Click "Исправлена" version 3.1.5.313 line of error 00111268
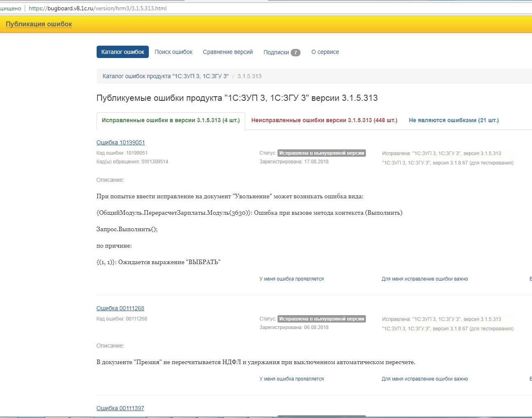532x418 pixels. (442, 319)
